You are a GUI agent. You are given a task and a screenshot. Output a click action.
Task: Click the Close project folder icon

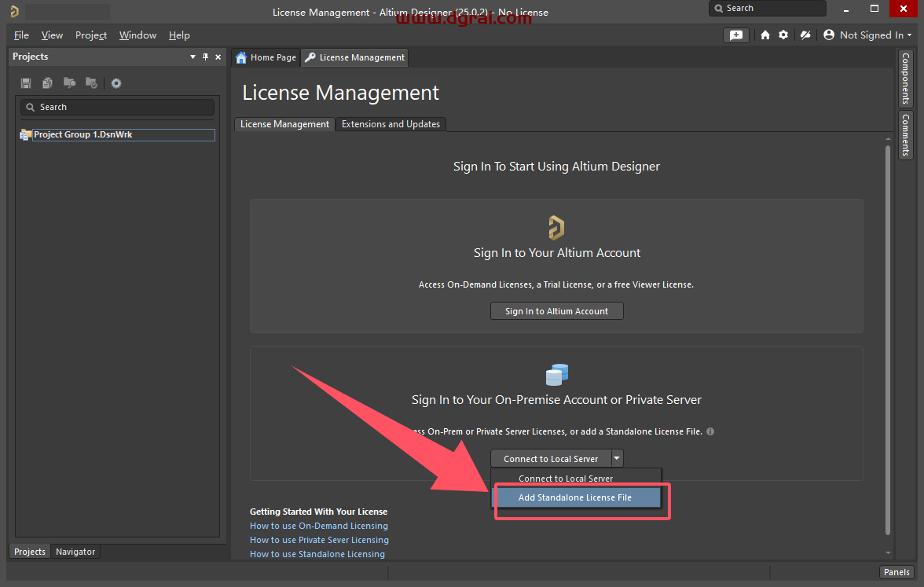tap(91, 83)
